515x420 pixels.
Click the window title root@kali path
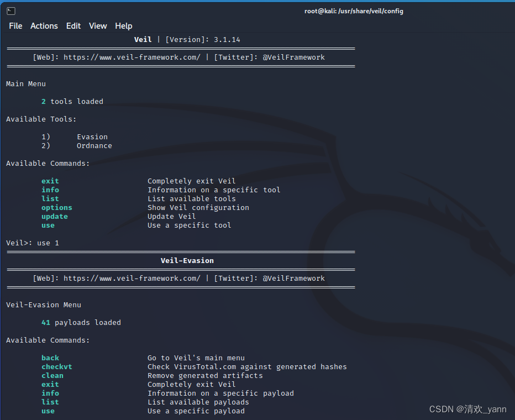pyautogui.click(x=354, y=11)
